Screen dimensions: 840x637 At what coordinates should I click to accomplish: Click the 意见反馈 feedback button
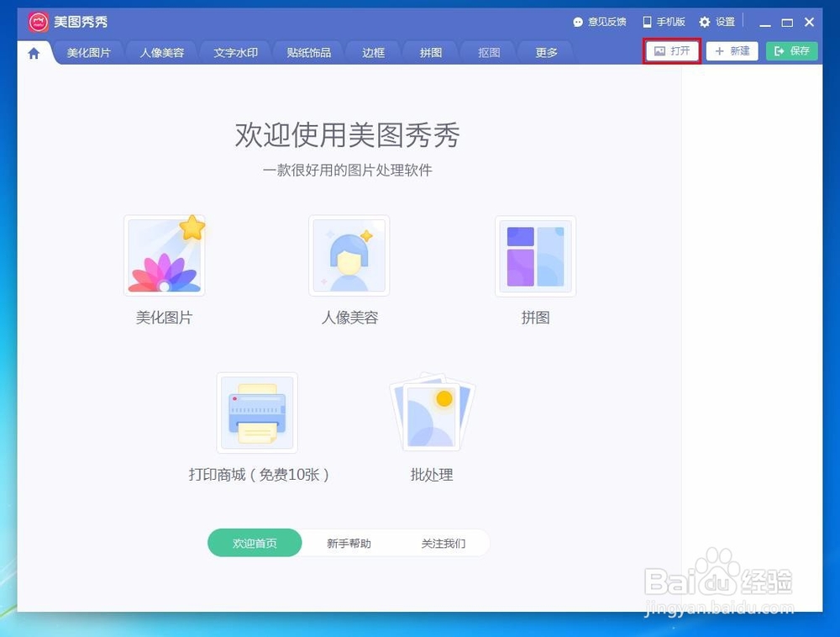click(x=600, y=22)
